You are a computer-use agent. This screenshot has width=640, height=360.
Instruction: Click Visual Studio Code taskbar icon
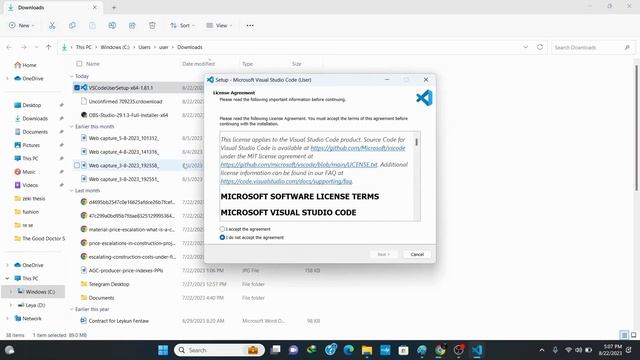[477, 350]
